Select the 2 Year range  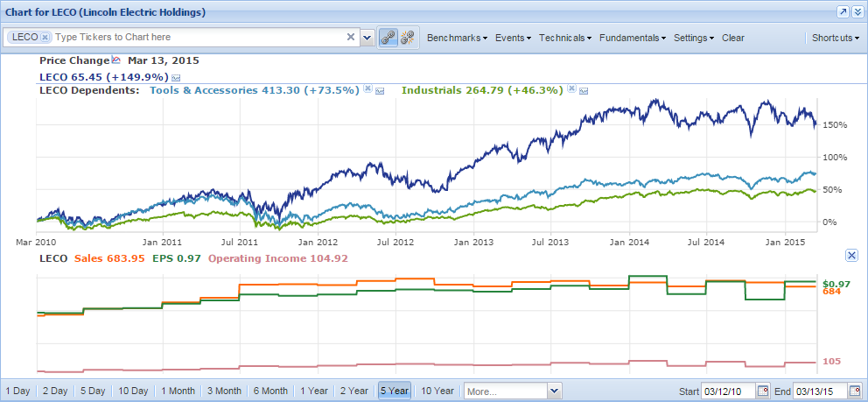[x=354, y=391]
